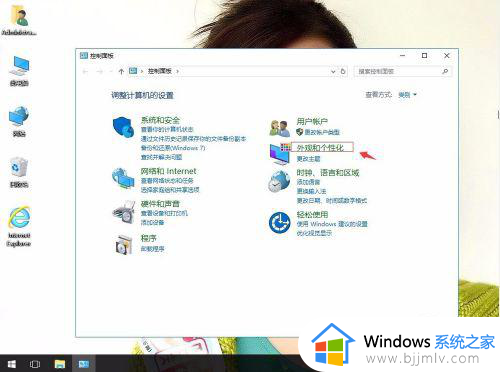Screen dimensions: 500x372
Task: Open 添加语言 link
Action: click(x=308, y=182)
